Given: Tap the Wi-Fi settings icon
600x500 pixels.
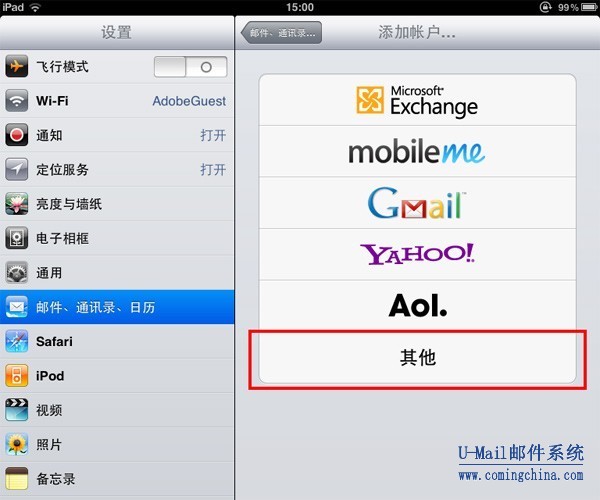Looking at the screenshot, I should pyautogui.click(x=16, y=101).
